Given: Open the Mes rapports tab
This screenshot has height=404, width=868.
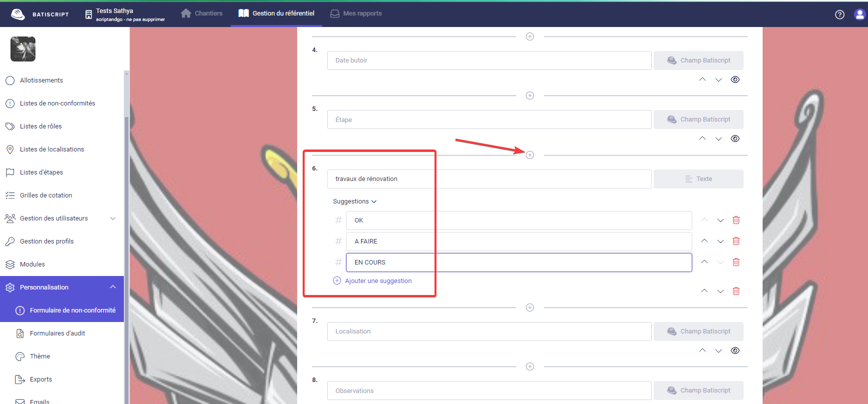Looking at the screenshot, I should pyautogui.click(x=356, y=13).
